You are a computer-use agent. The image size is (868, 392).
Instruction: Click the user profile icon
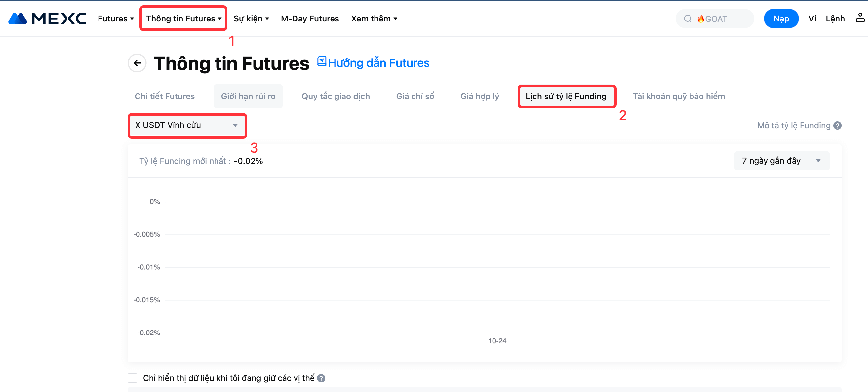click(860, 18)
